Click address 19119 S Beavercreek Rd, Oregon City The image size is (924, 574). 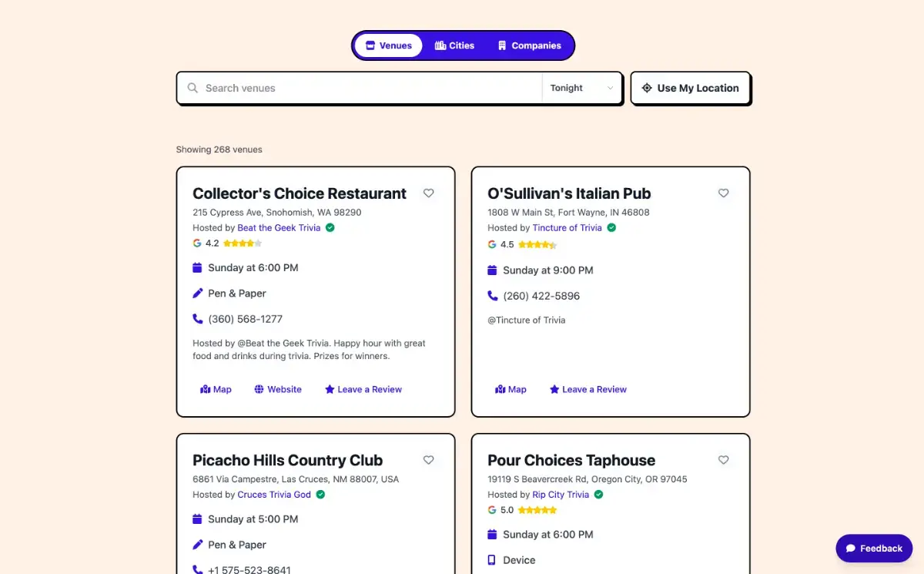coord(588,479)
